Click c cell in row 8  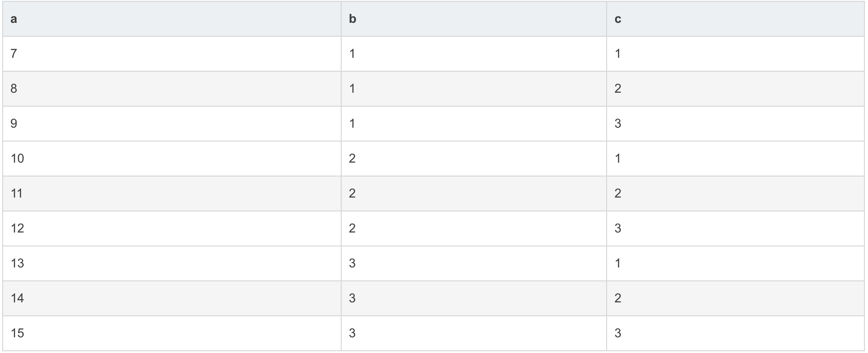[x=735, y=89]
